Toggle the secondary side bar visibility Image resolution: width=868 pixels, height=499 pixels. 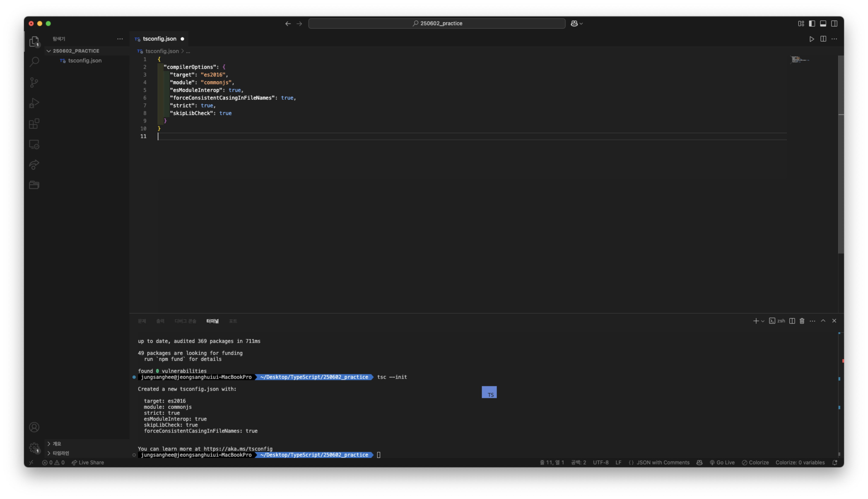click(834, 23)
